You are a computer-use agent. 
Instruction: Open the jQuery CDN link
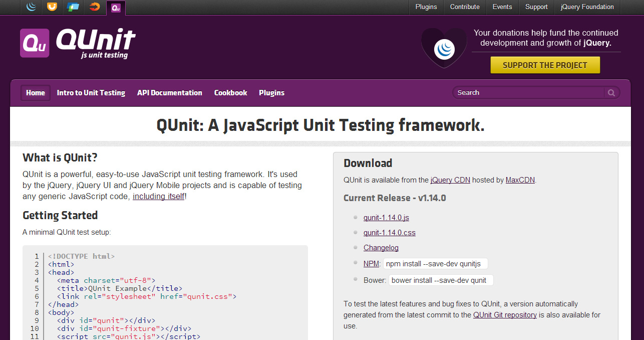click(450, 180)
